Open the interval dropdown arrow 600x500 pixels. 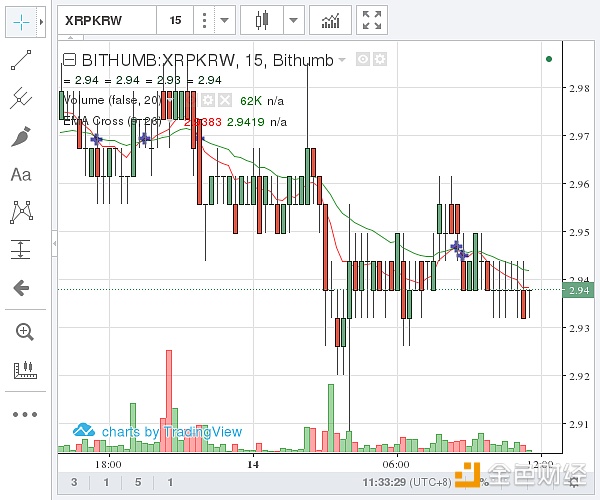coord(225,20)
